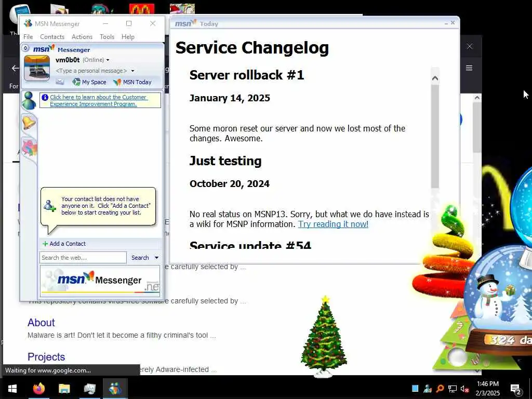Image resolution: width=532 pixels, height=399 pixels.
Task: Open the Actions menu
Action: pos(82,37)
